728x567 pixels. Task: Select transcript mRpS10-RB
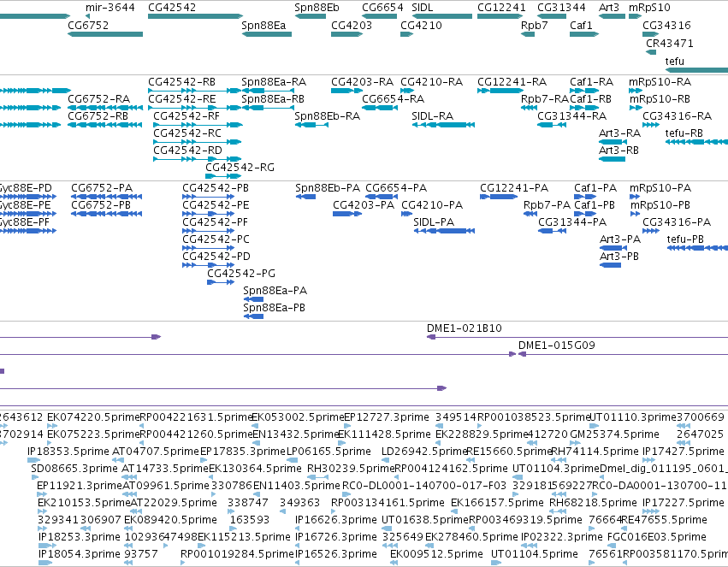click(636, 108)
